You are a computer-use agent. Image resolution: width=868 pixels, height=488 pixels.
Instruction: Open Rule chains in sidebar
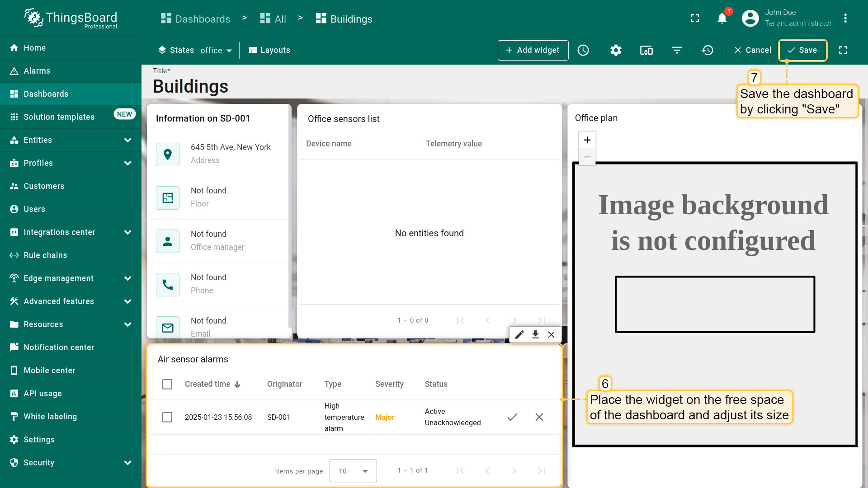tap(45, 255)
